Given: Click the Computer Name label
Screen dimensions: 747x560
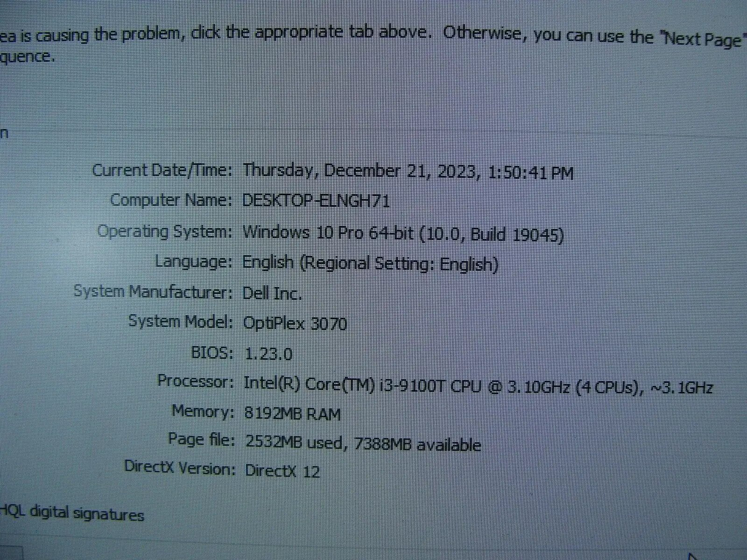Looking at the screenshot, I should tap(171, 201).
